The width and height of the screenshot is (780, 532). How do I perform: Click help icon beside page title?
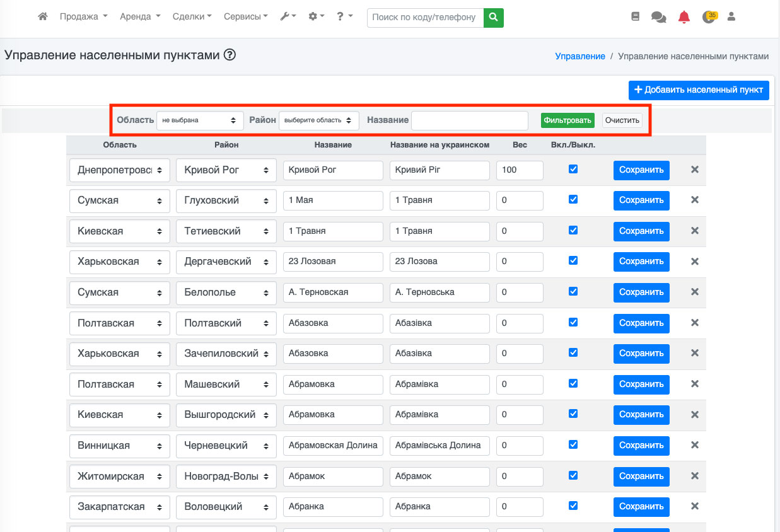coord(230,55)
